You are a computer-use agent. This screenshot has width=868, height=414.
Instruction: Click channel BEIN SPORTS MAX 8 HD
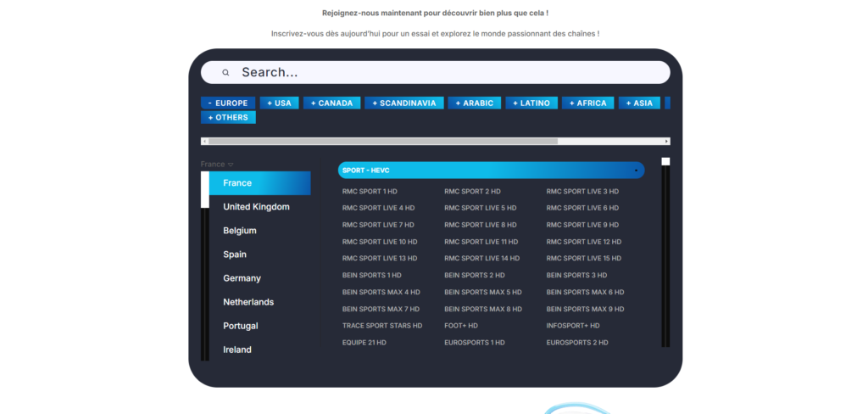482,309
